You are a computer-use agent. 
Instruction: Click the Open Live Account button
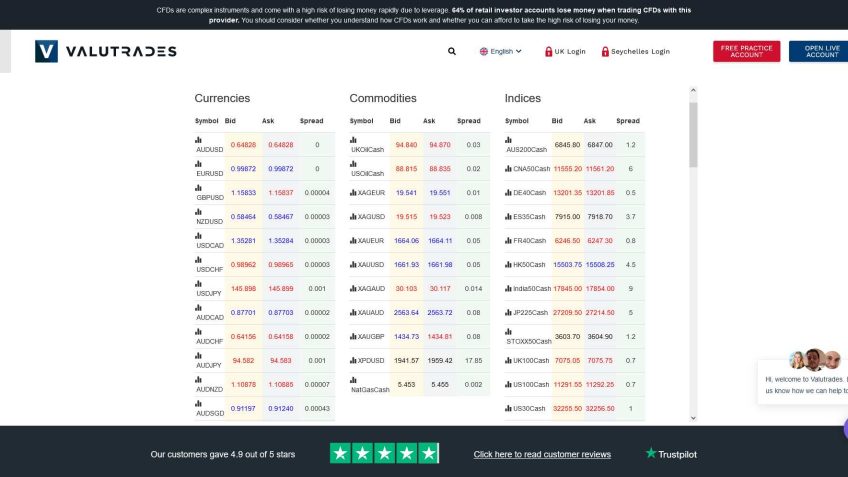(820, 51)
